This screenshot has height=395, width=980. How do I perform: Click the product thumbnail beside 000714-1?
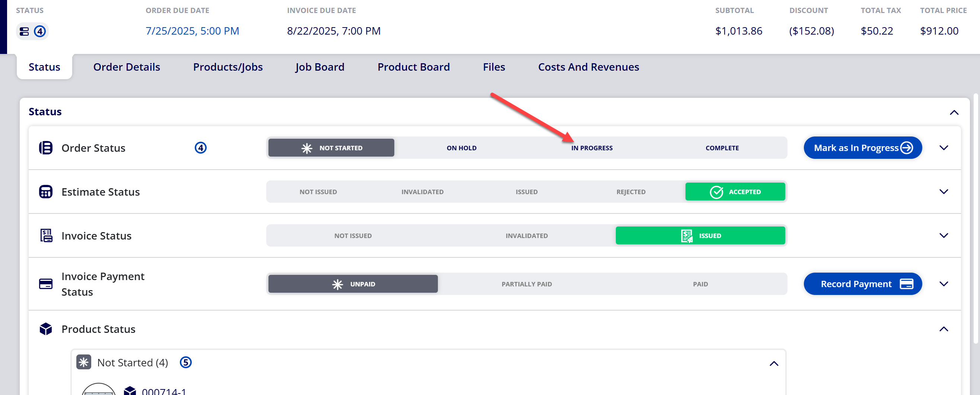coord(99,389)
